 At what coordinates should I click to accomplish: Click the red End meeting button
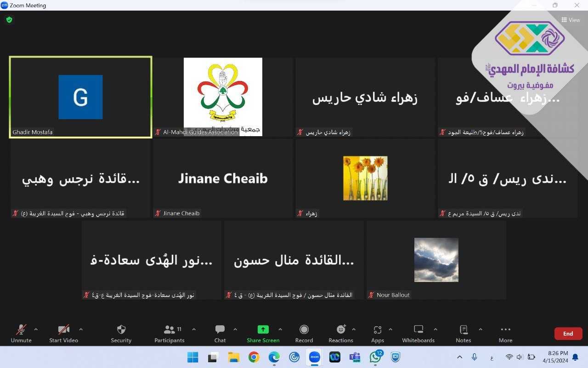[568, 333]
